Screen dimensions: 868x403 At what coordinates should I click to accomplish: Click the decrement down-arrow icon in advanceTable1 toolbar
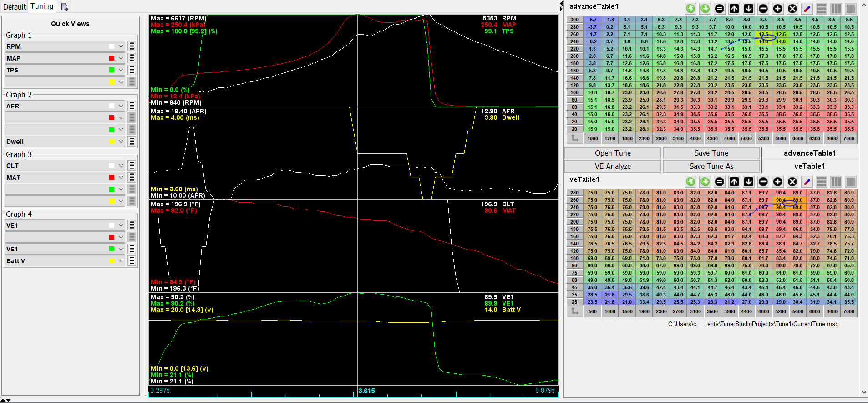point(749,9)
